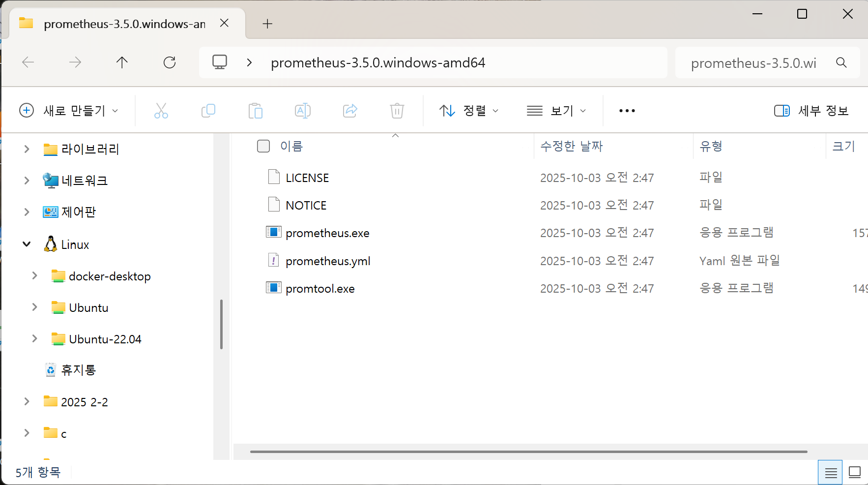Expand the Ubuntu tree node
This screenshot has width=868, height=485.
(35, 307)
